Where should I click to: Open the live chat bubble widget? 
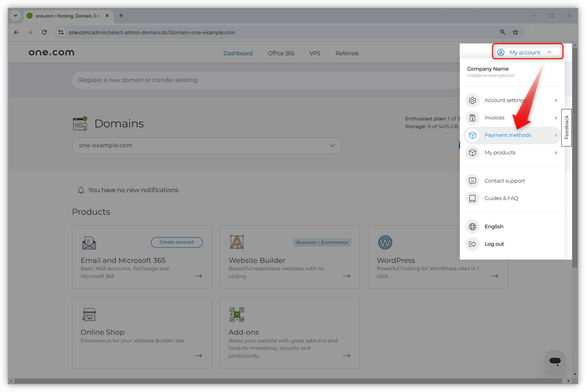(555, 361)
